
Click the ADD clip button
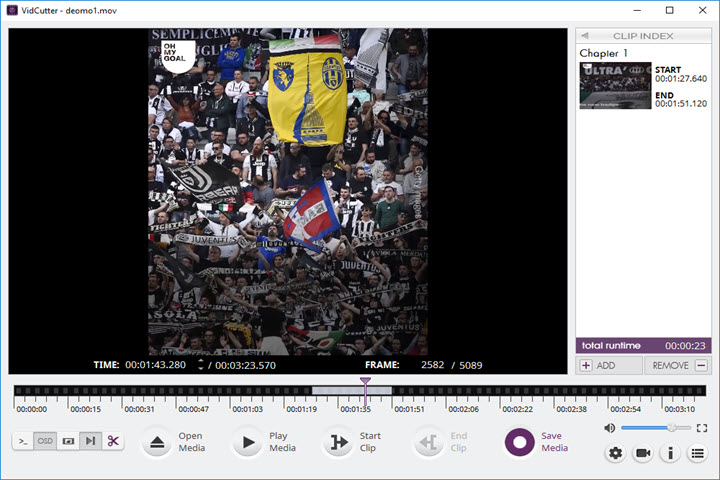609,366
